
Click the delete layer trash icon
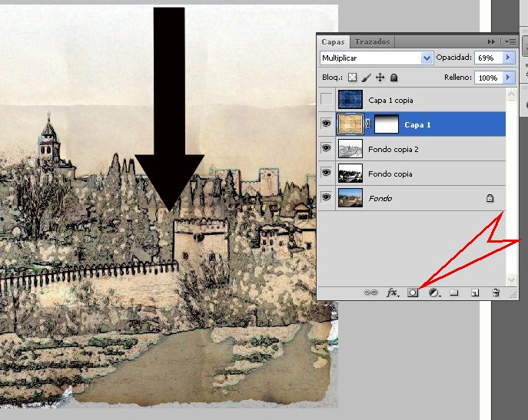[496, 293]
